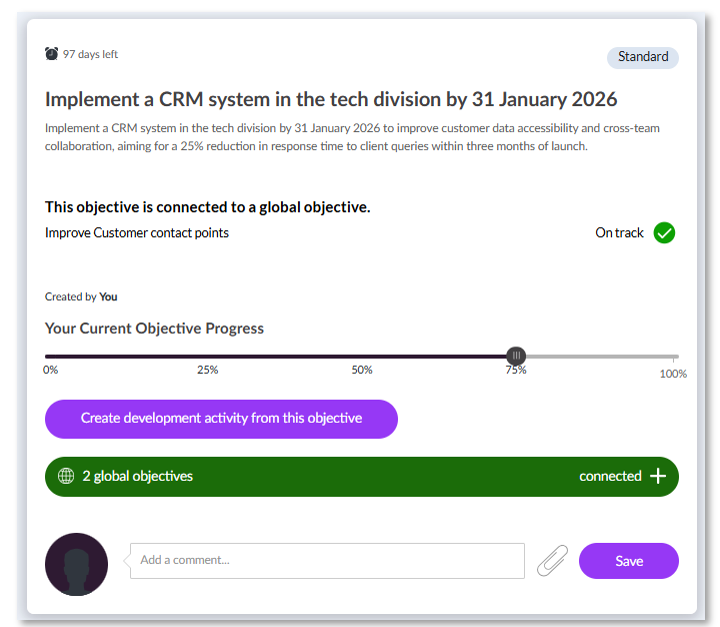Set progress slider to 50% mark
The width and height of the screenshot is (720, 627).
pyautogui.click(x=362, y=356)
